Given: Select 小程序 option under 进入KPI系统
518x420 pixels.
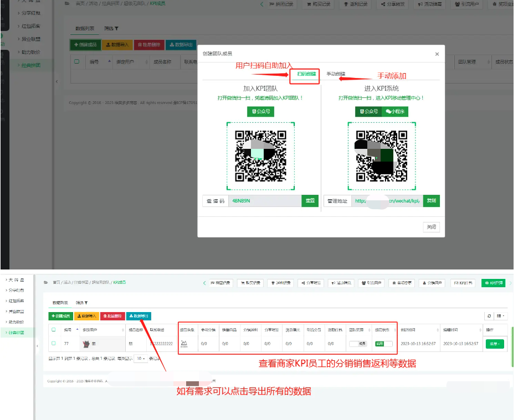Looking at the screenshot, I should pyautogui.click(x=395, y=112).
